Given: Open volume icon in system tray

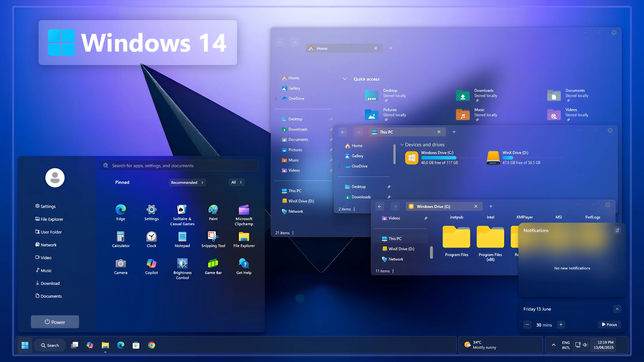Looking at the screenshot, I should pyautogui.click(x=585, y=345).
